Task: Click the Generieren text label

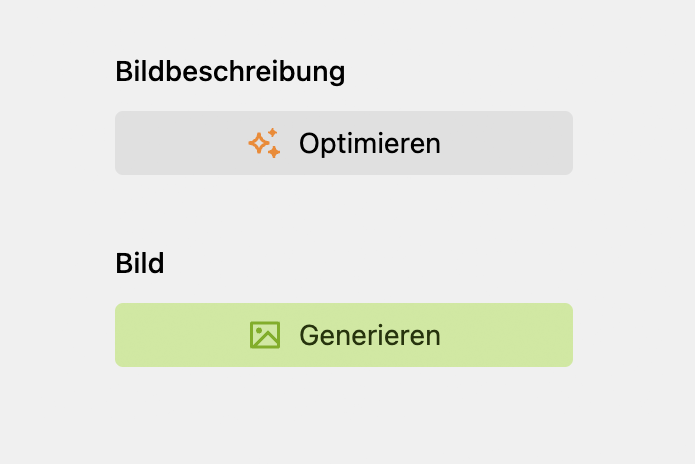Action: click(x=369, y=335)
